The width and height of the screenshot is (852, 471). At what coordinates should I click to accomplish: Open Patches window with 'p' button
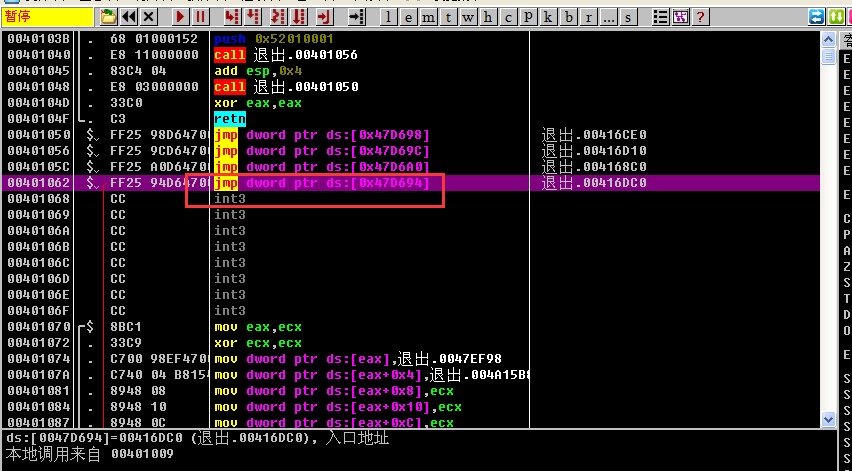point(528,17)
